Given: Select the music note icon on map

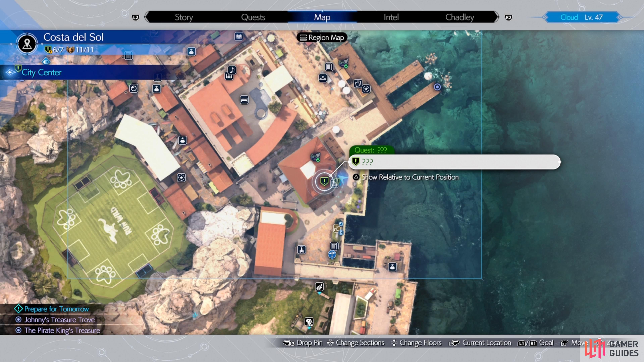Looking at the screenshot, I should point(232,70).
